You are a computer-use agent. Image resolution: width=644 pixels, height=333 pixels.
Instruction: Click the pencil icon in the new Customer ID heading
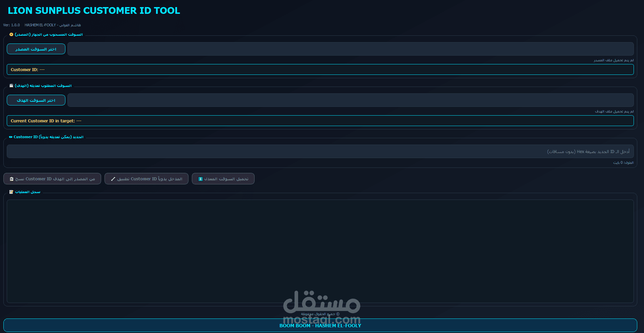[x=11, y=137]
